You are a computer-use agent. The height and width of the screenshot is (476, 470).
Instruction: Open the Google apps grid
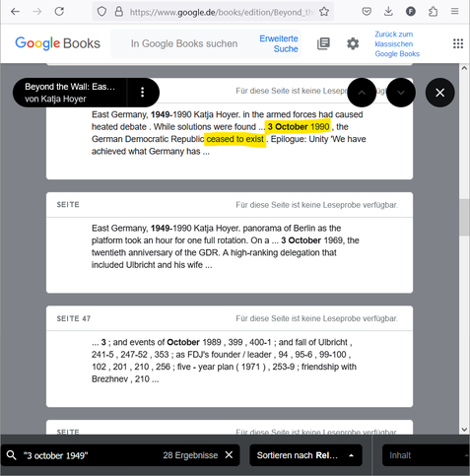(x=458, y=43)
